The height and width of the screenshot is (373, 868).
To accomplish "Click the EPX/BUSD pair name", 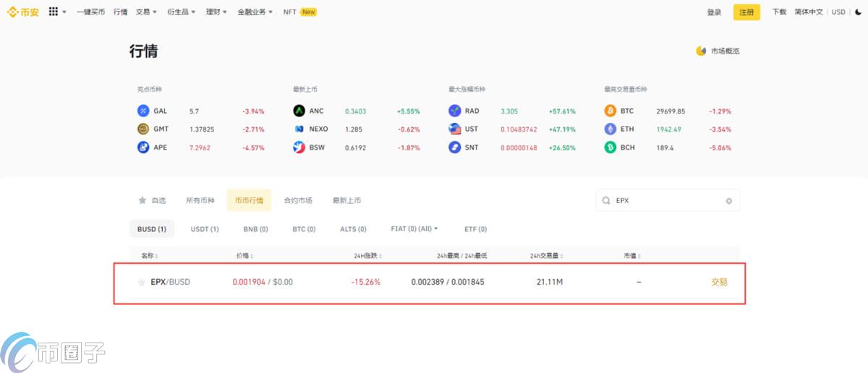I will click(170, 282).
